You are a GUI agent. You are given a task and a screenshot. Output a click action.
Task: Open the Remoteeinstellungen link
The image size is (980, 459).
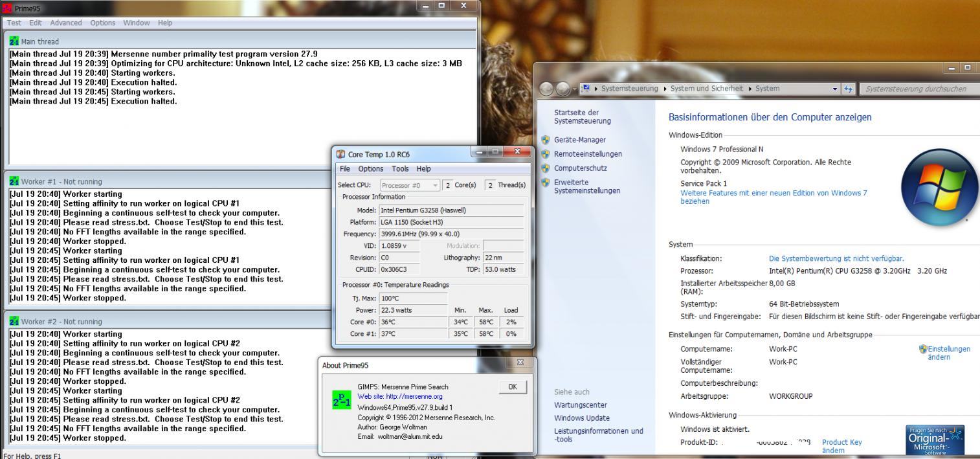[x=588, y=154]
